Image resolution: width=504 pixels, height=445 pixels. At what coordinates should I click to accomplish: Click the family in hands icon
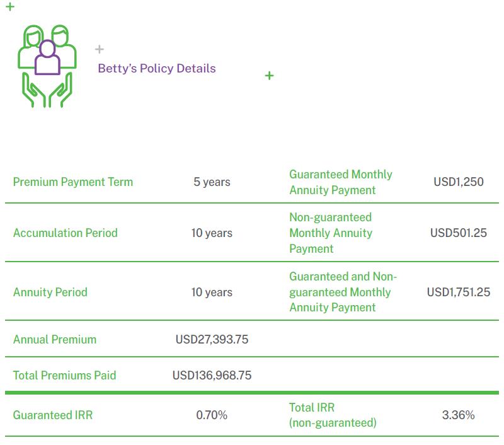[x=47, y=66]
